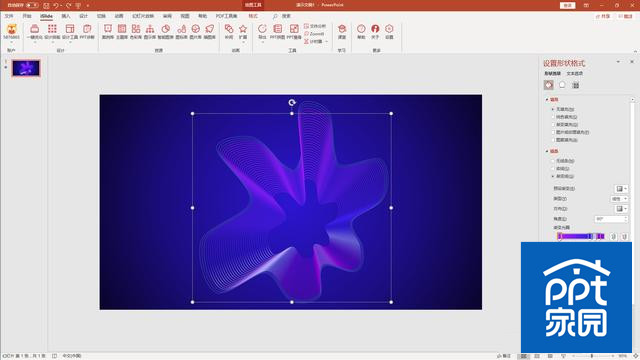Switch to the Design ribbon tab
The width and height of the screenshot is (640, 360).
coord(84,16)
